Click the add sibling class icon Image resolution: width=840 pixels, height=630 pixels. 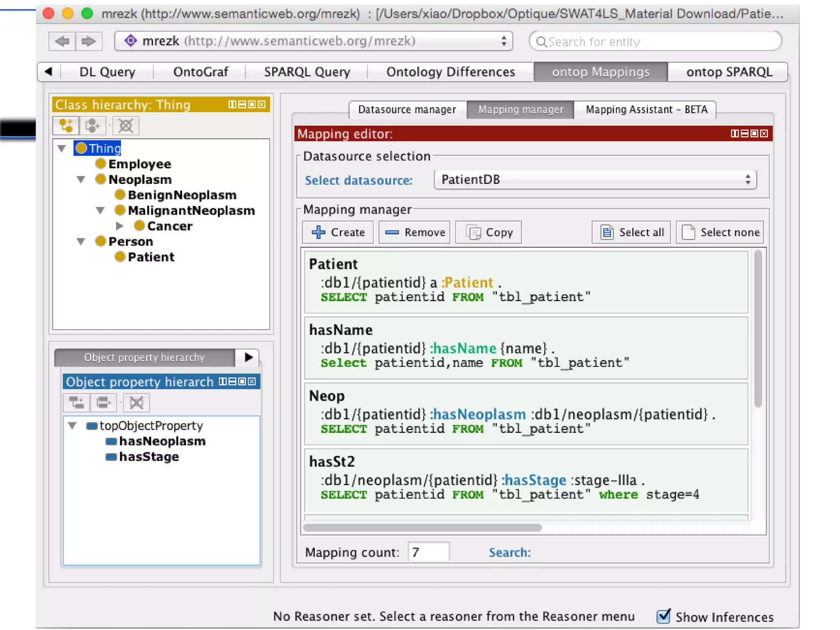[93, 126]
